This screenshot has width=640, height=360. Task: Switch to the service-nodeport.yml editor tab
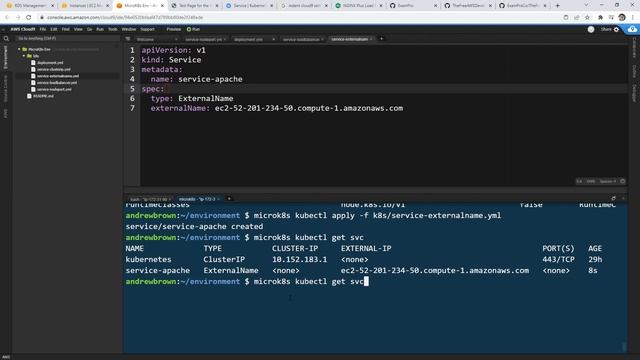point(203,39)
